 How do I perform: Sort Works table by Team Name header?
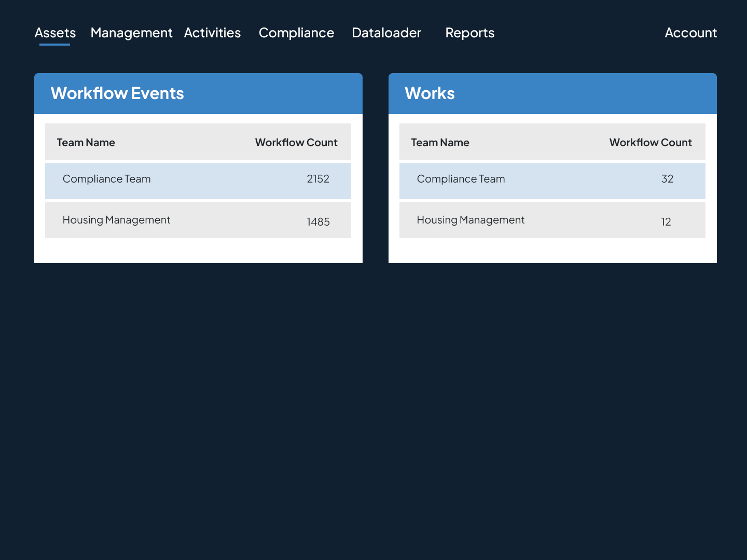[x=440, y=143]
